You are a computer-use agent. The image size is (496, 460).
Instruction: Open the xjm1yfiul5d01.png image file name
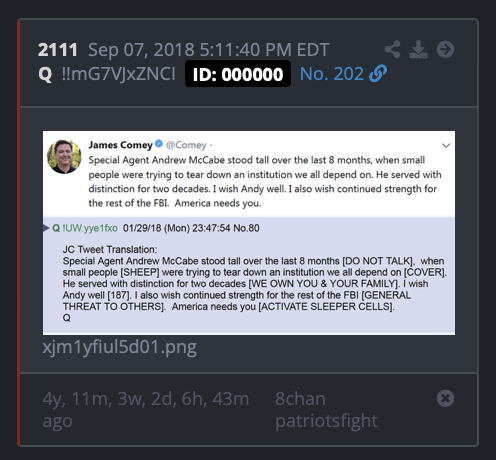point(120,347)
